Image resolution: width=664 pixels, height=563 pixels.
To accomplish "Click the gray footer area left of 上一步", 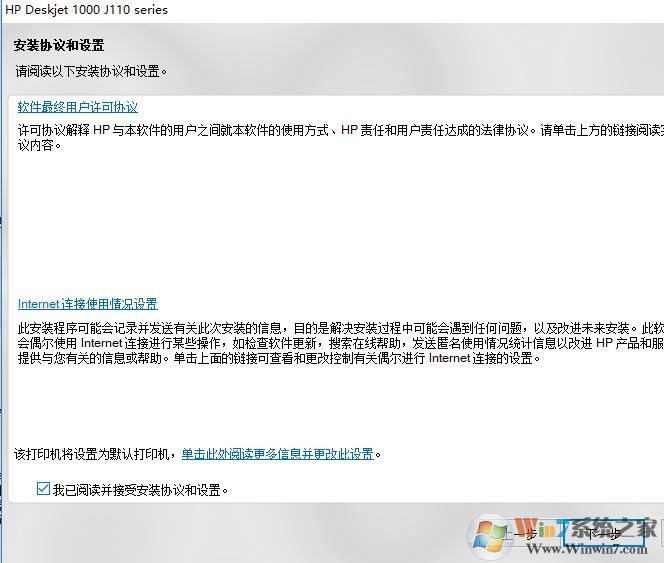I will (233, 534).
